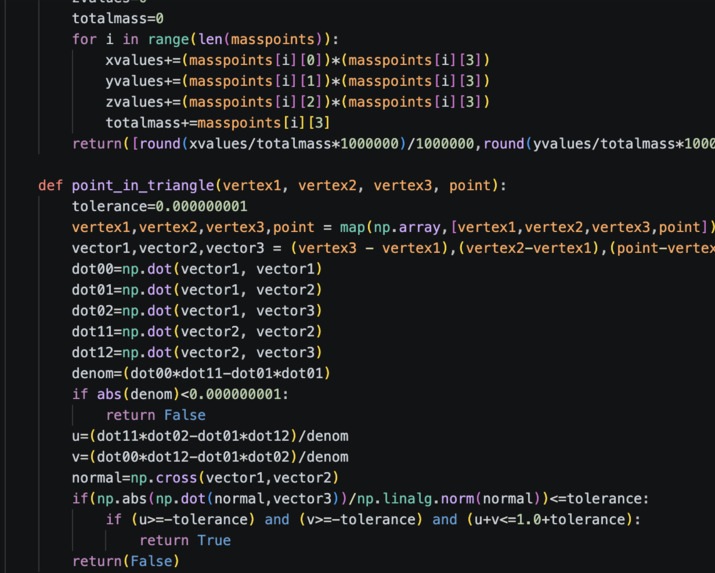This screenshot has height=573, width=715.
Task: Click the 'dot11=np.dot(vector2, vector2)' line
Action: click(197, 332)
